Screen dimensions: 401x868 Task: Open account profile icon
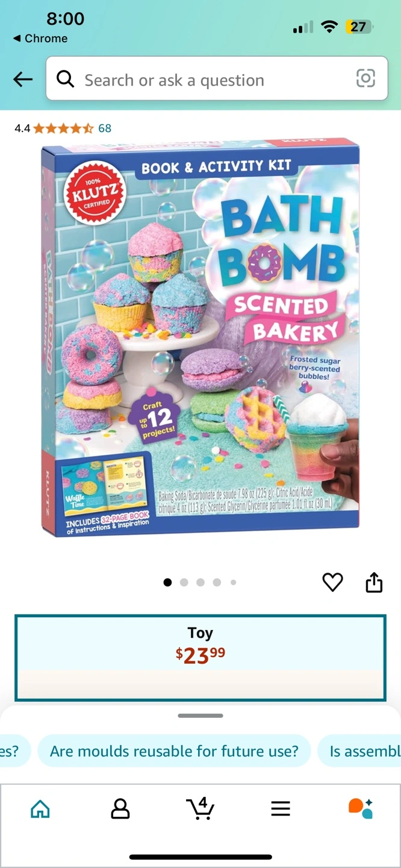[120, 808]
